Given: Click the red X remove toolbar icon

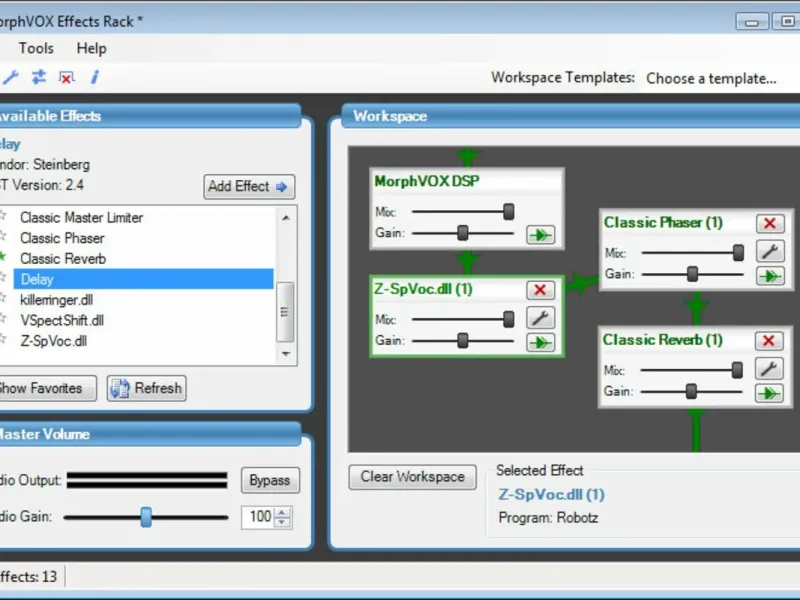Looking at the screenshot, I should click(66, 78).
